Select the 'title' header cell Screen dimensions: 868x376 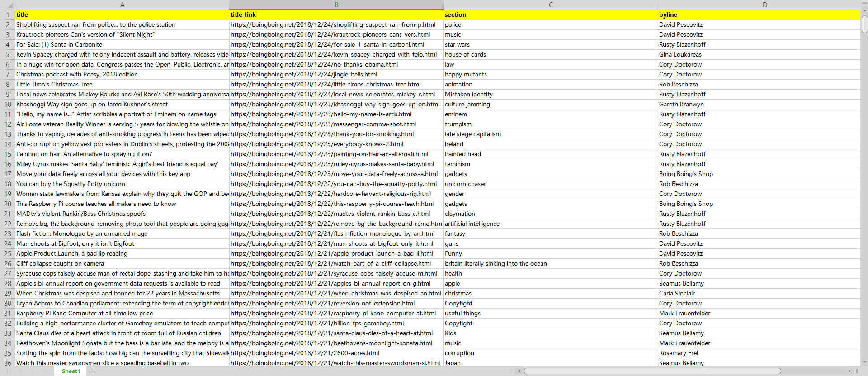coord(122,14)
